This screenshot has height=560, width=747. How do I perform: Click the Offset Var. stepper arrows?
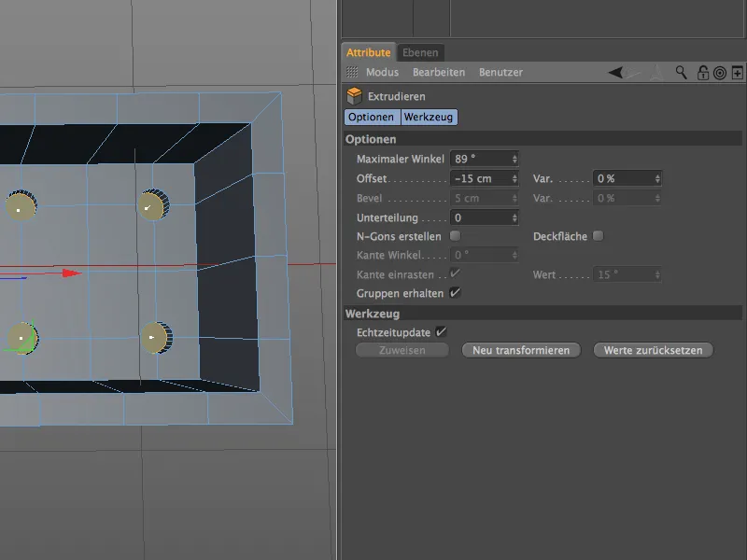click(x=657, y=178)
